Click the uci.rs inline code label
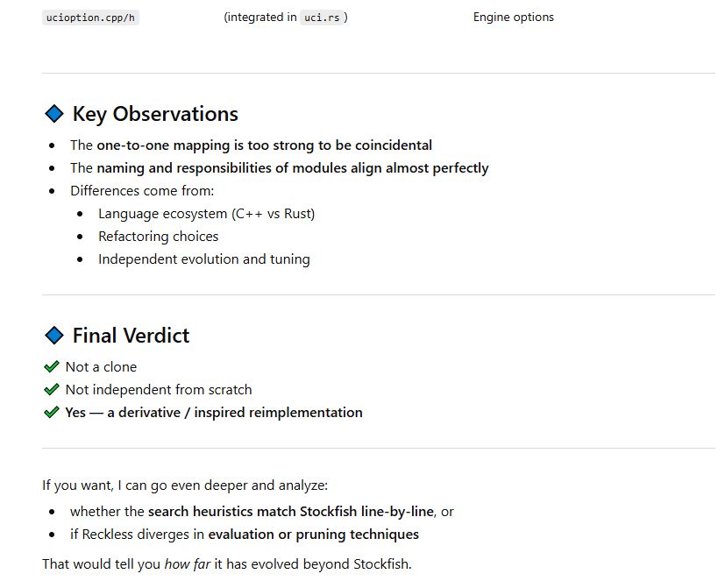 point(322,18)
